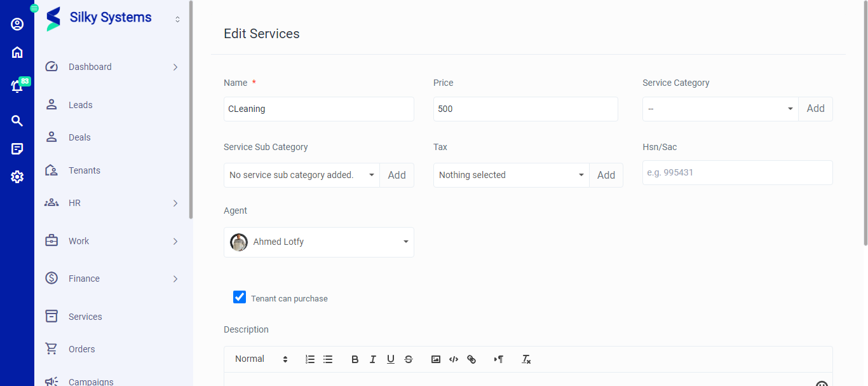
Task: Select the search icon in the sidebar
Action: pyautogui.click(x=17, y=120)
